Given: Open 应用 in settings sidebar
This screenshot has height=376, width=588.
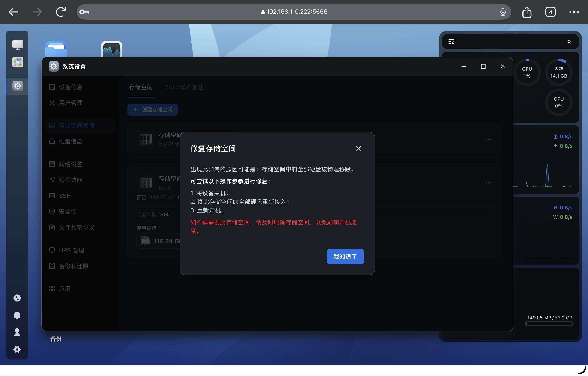Looking at the screenshot, I should coord(80,289).
